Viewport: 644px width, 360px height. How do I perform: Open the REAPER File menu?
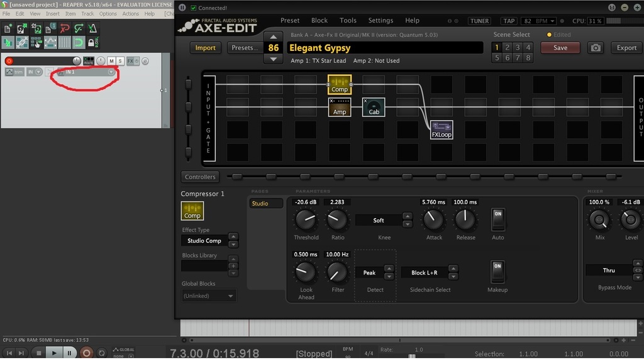pyautogui.click(x=6, y=14)
